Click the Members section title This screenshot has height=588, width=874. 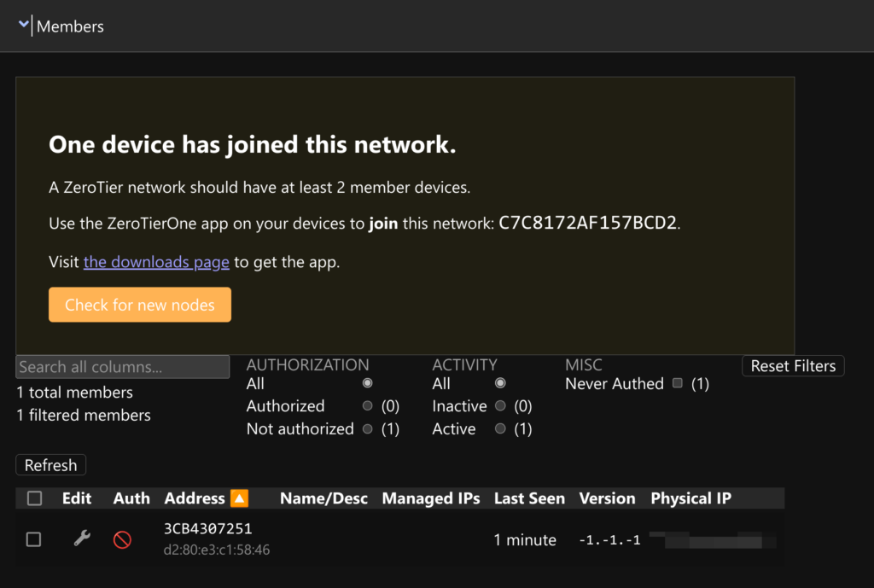pyautogui.click(x=70, y=26)
